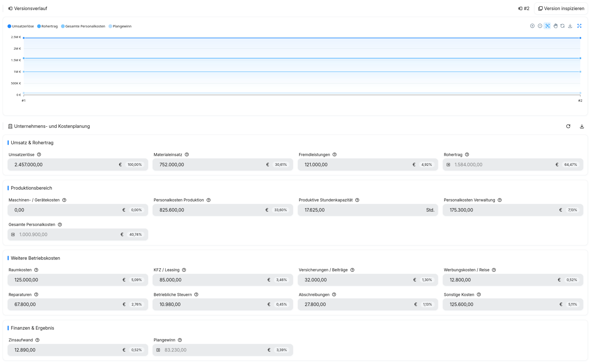Download the chart image
Viewport: 591px width, 364px height.
tap(570, 26)
